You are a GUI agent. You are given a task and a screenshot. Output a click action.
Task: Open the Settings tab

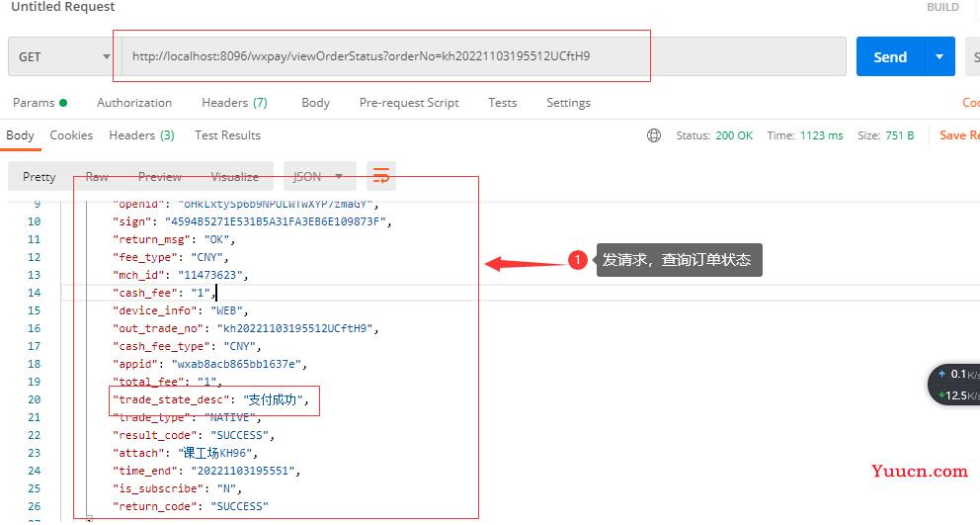568,103
